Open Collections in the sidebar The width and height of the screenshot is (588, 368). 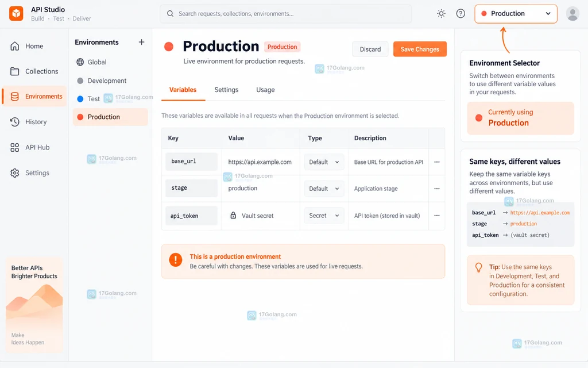[34, 71]
